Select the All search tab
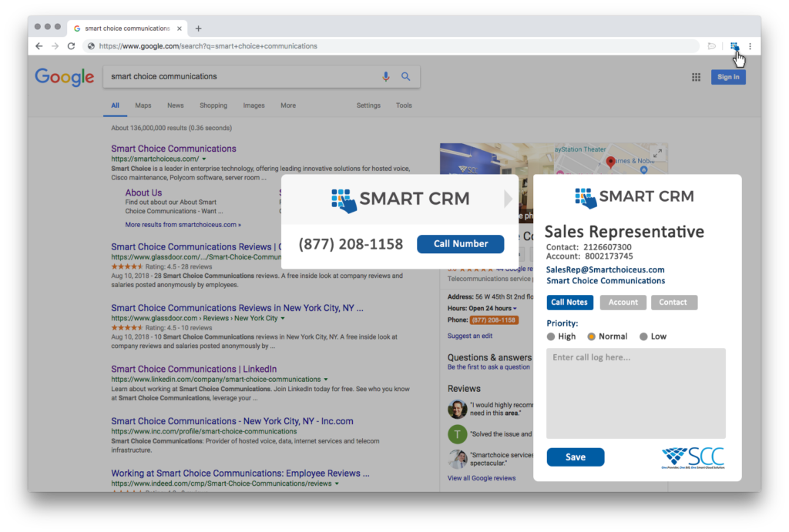This screenshot has width=789, height=532. (116, 105)
